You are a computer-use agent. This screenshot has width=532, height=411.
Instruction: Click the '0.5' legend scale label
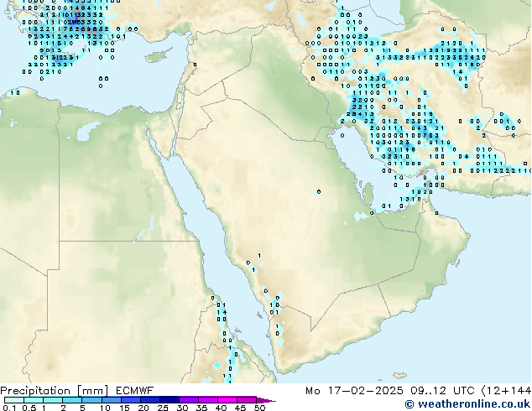click(x=29, y=408)
